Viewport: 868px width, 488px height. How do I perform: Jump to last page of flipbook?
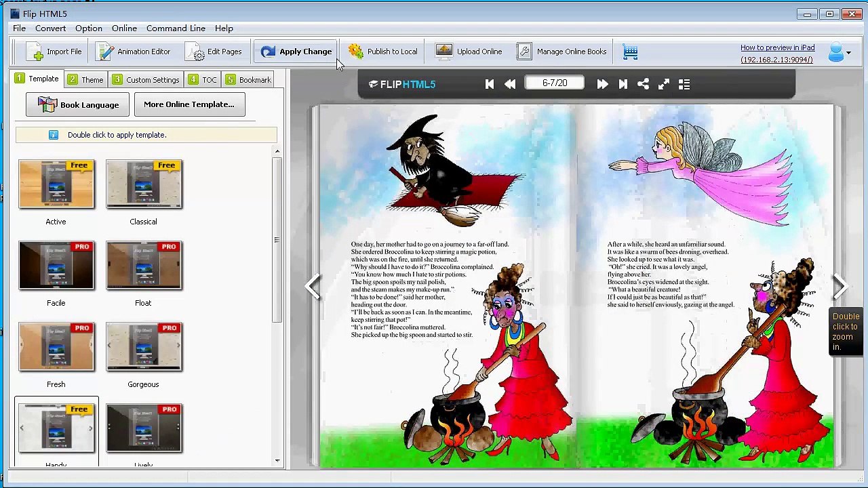623,84
